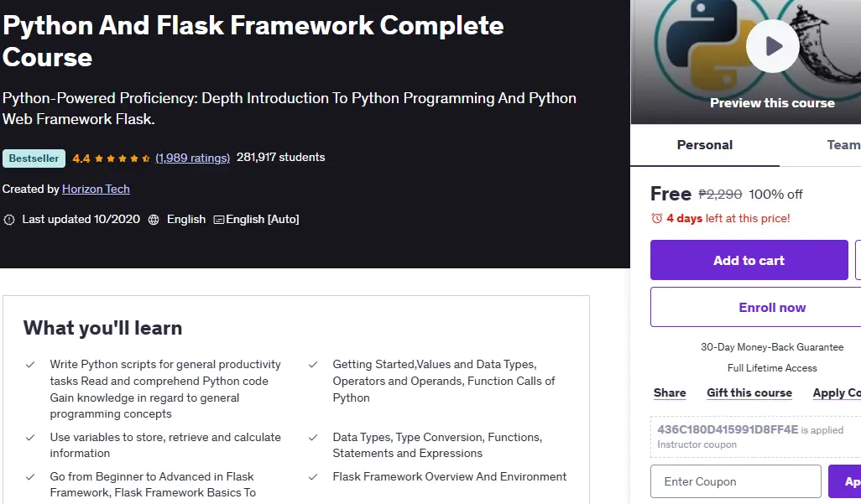Click the course title heading
861x504 pixels.
(253, 41)
